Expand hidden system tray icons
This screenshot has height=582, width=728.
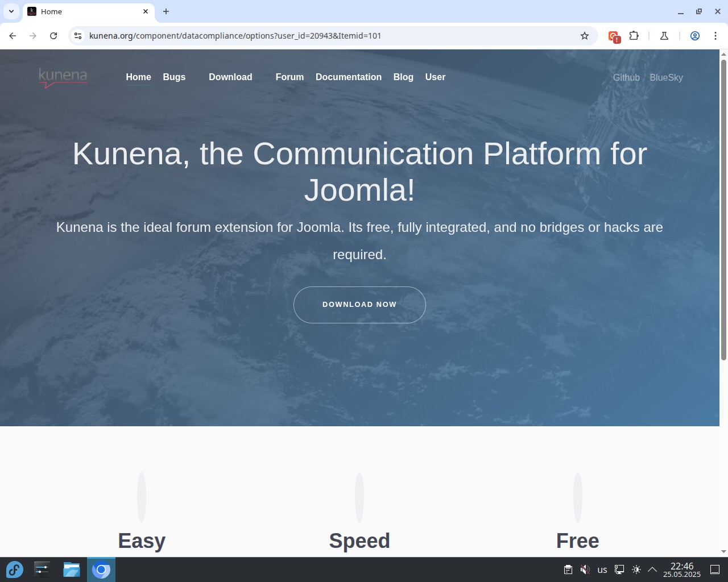[652, 569]
